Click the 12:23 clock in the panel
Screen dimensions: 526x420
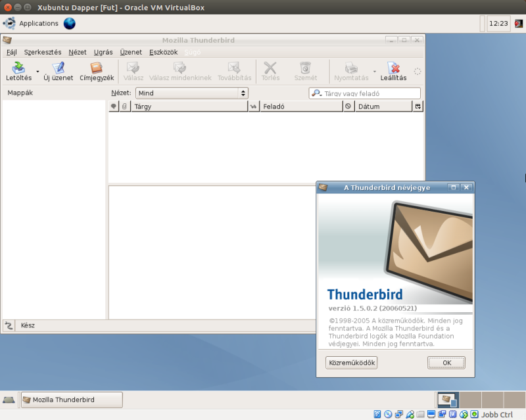498,24
